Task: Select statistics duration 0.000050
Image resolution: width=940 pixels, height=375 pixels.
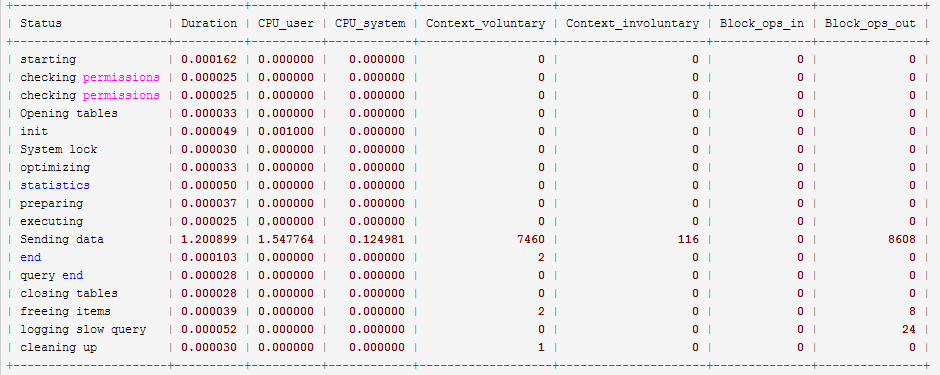Action: 209,185
